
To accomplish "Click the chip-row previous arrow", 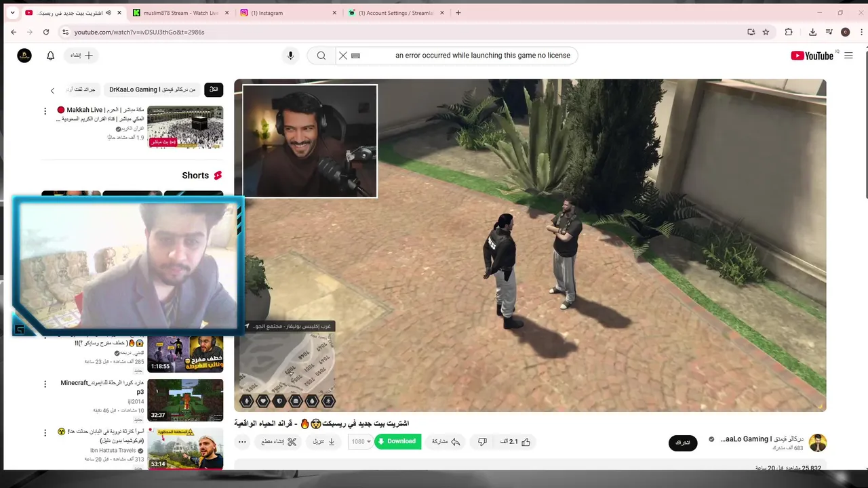I will [52, 90].
